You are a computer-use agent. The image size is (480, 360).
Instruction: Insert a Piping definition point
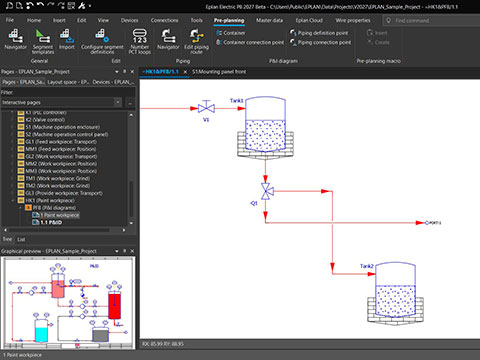coord(319,33)
